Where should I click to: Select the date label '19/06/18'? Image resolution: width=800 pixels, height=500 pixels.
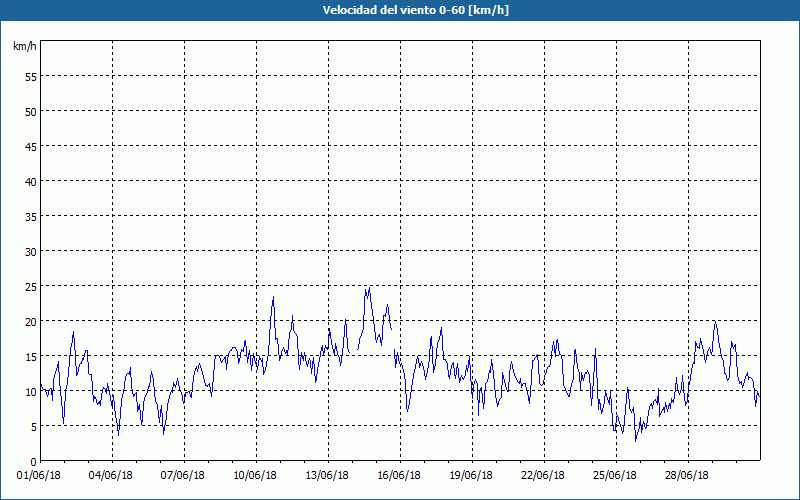click(471, 476)
